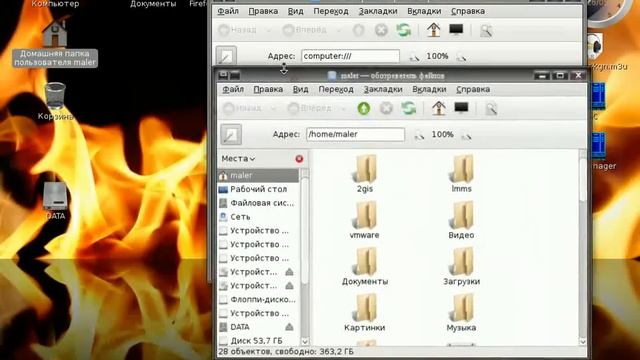Toggle location edit pencil in computer:/// window
The image size is (640, 360).
226,56
